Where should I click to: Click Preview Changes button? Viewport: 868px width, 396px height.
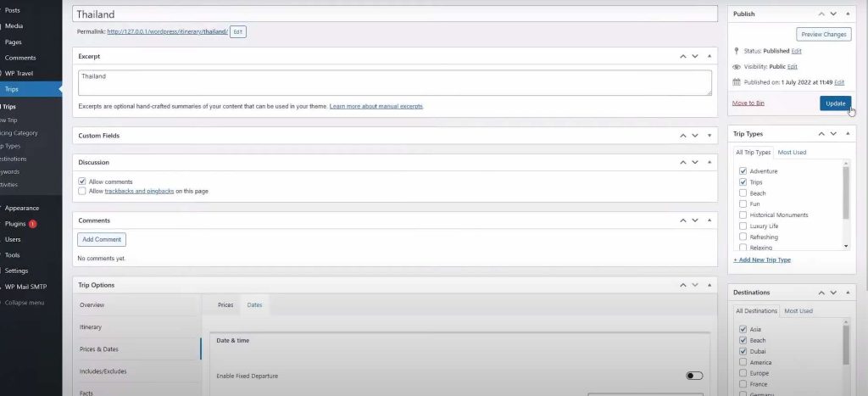tap(824, 34)
